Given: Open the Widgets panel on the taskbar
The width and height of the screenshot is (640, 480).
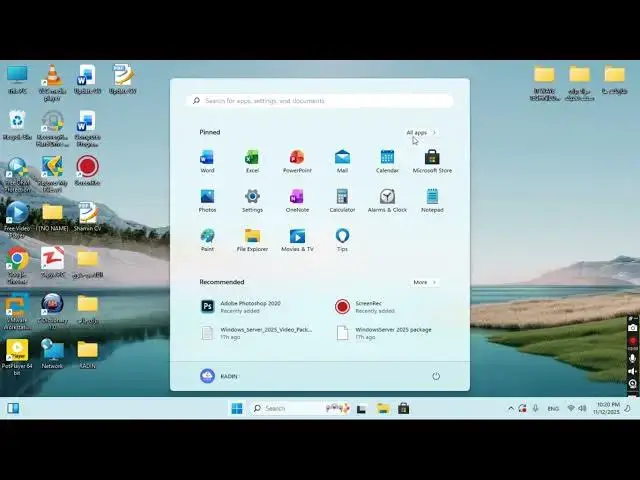Looking at the screenshot, I should click(13, 408).
